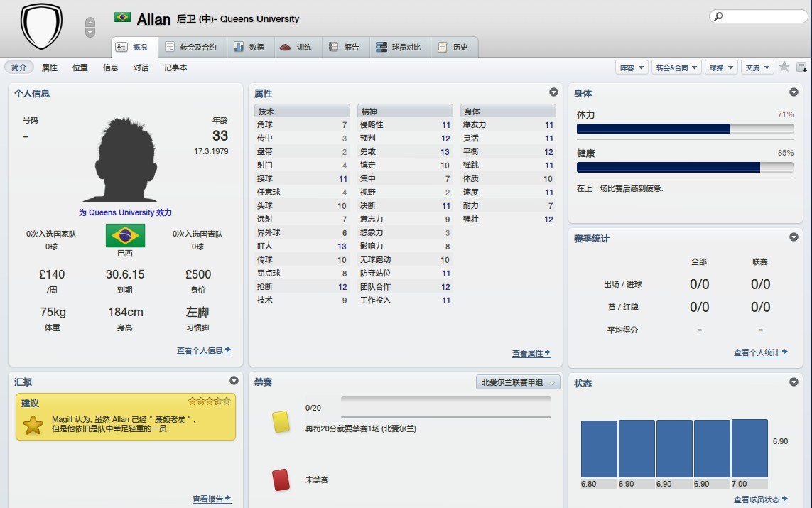Click the 查看个人统计 link
Image resolution: width=812 pixels, height=508 pixels.
pos(761,352)
